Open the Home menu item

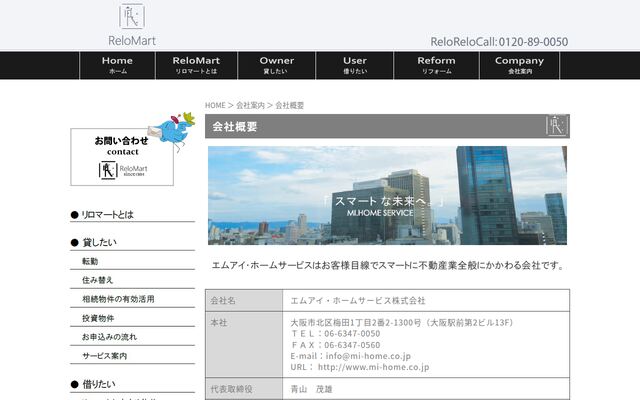(118, 65)
